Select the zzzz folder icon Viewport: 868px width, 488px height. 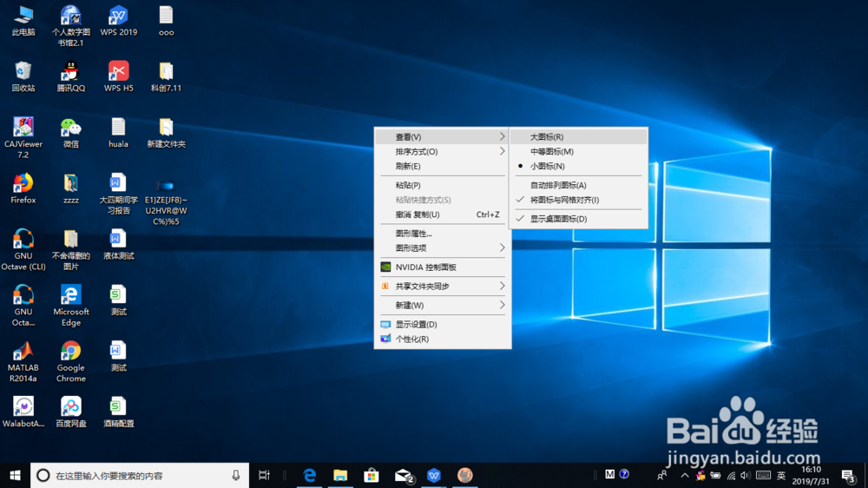click(x=71, y=189)
